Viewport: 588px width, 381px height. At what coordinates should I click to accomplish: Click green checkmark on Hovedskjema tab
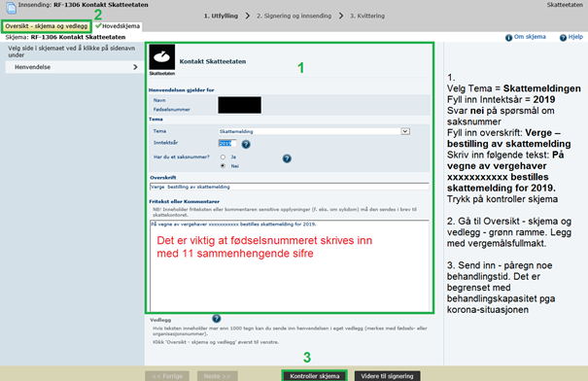click(98, 26)
